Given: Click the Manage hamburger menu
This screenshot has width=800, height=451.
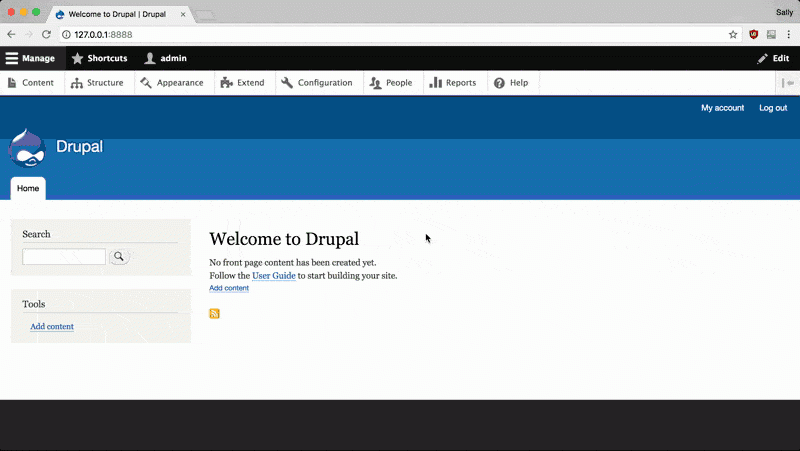Looking at the screenshot, I should point(31,58).
